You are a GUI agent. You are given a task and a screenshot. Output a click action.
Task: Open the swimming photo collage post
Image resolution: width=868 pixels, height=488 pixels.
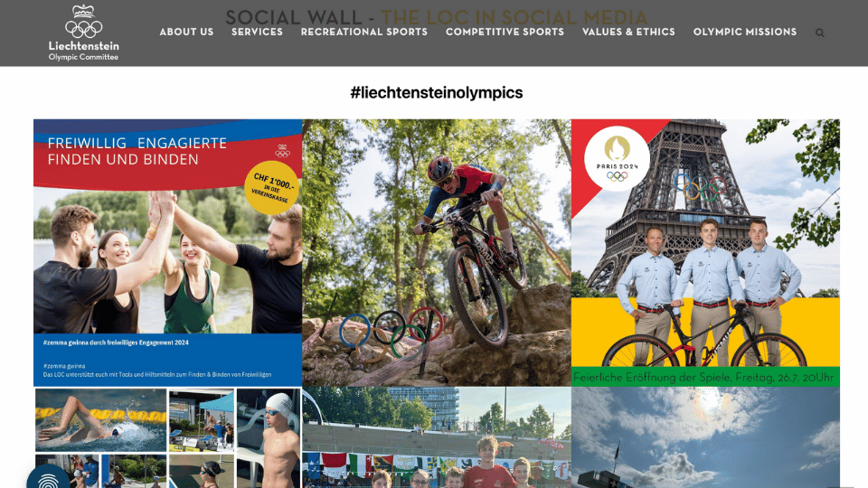coord(168,437)
